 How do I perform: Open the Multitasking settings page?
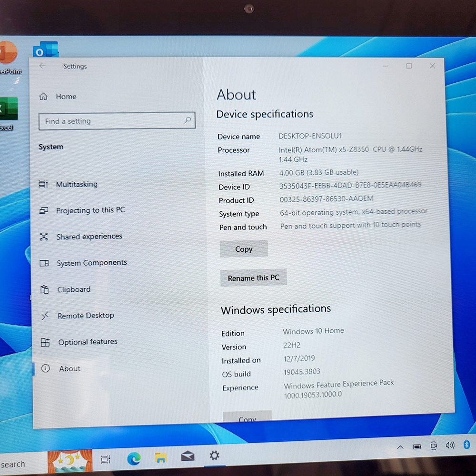click(76, 184)
